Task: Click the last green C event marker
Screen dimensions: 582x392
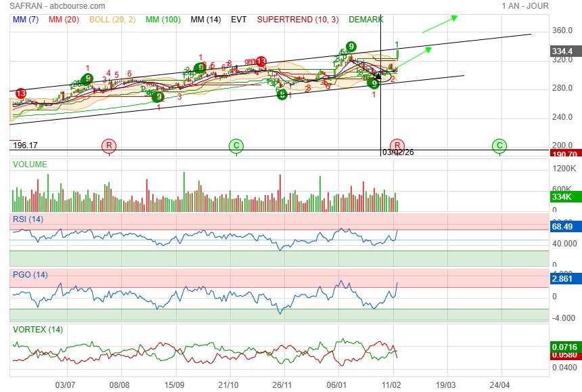Action: (499, 146)
